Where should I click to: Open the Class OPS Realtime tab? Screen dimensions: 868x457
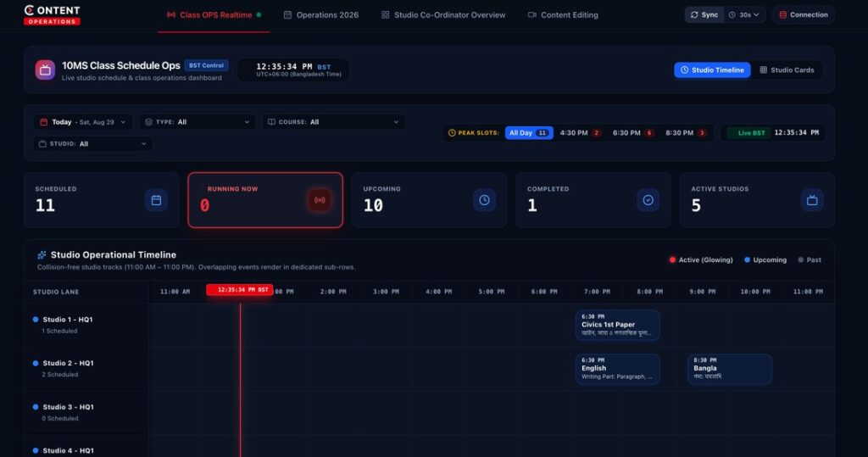214,15
